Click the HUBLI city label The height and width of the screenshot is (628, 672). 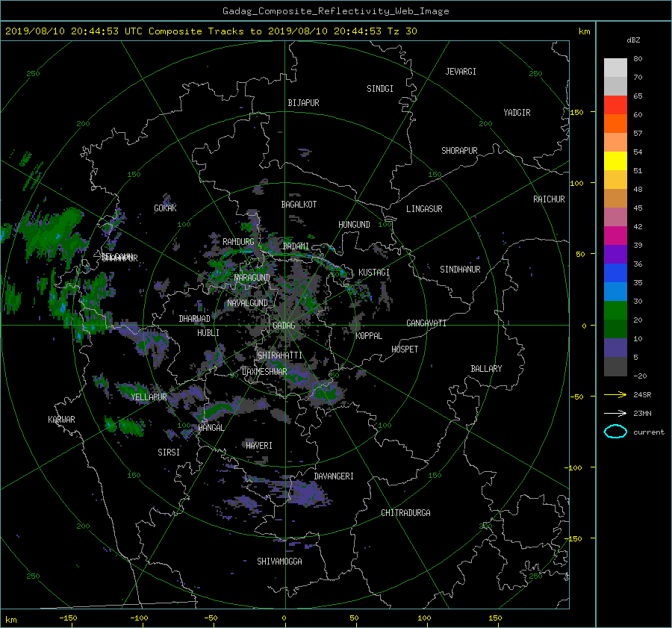208,333
